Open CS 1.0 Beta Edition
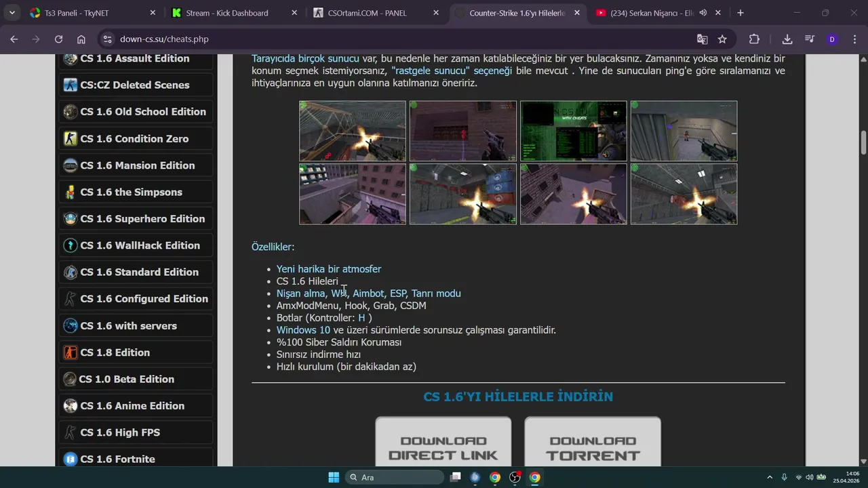The height and width of the screenshot is (488, 868). coord(136,379)
